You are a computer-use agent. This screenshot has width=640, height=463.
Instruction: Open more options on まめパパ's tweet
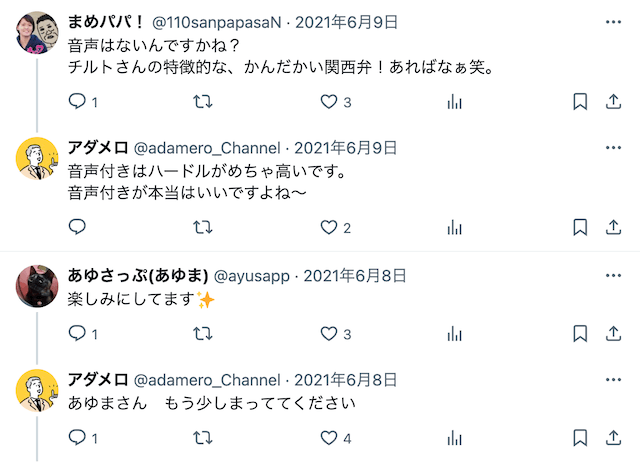(611, 21)
